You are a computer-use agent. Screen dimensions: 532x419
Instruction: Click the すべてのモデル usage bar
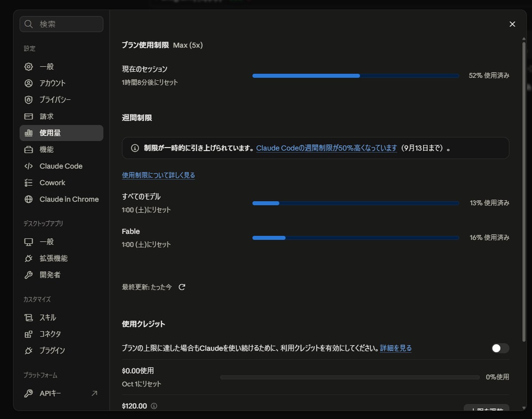click(x=356, y=203)
